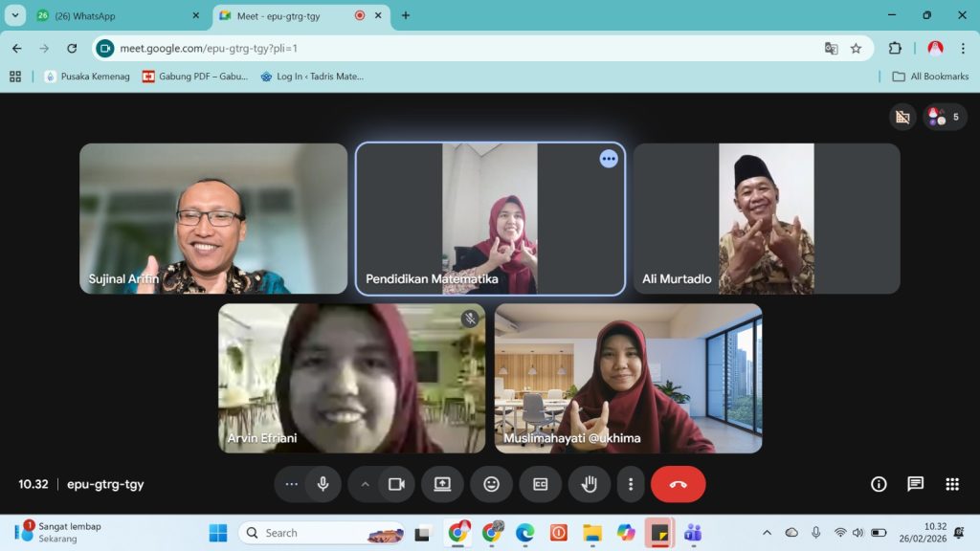This screenshot has height=551, width=980.
Task: Open the emoji reactions panel
Action: 491,484
